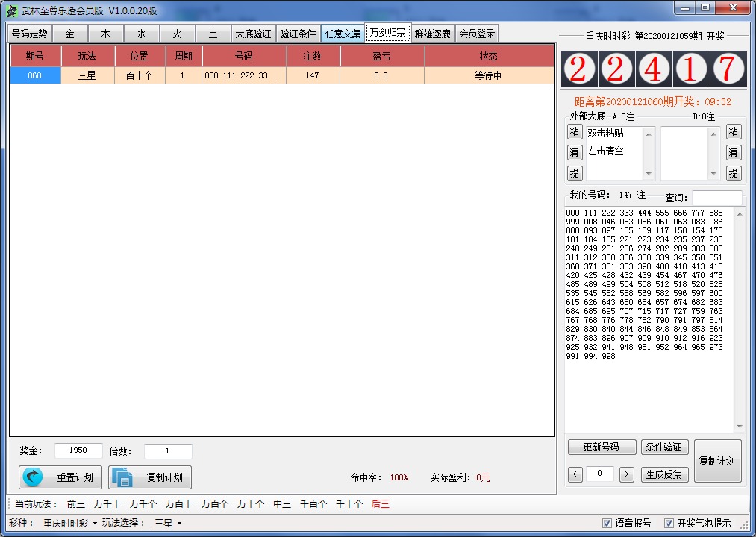The width and height of the screenshot is (756, 537).
Task: Click the Copy Plan document icon at bottom
Action: tap(122, 477)
